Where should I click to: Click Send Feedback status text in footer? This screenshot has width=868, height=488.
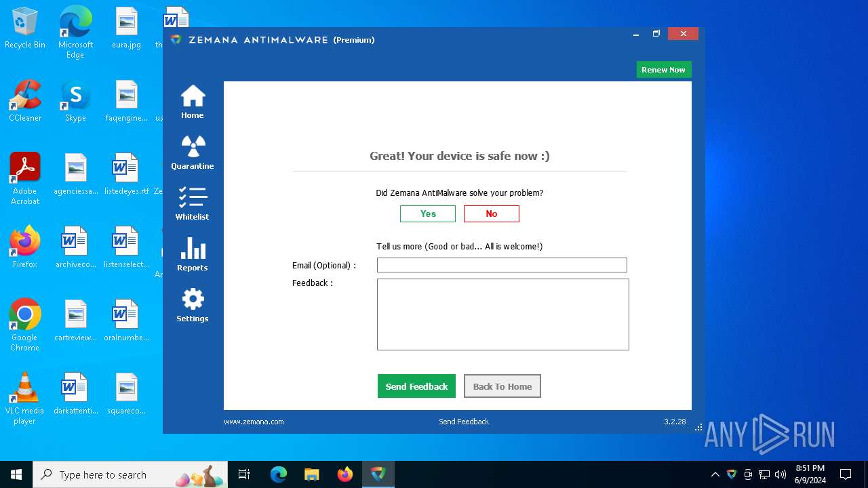pyautogui.click(x=464, y=422)
